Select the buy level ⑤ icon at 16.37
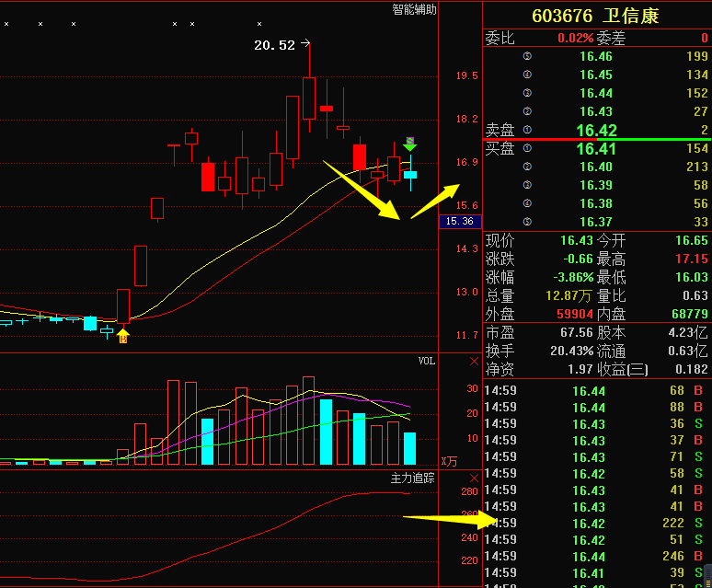The width and height of the screenshot is (712, 588). coord(527,222)
